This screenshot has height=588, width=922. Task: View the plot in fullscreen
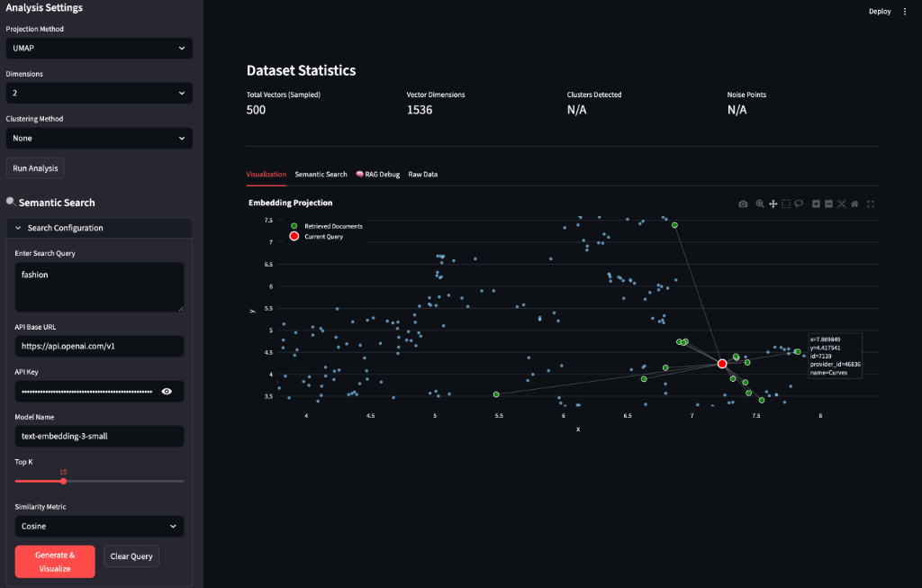point(871,204)
